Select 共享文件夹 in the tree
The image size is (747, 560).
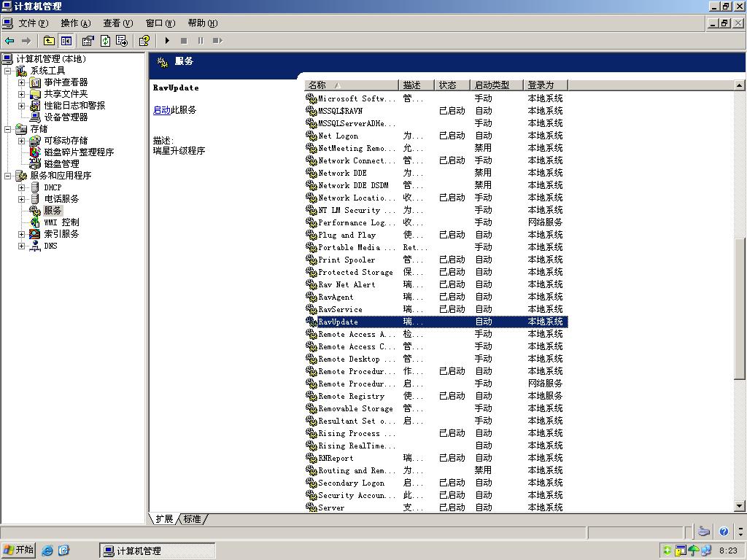click(x=66, y=94)
